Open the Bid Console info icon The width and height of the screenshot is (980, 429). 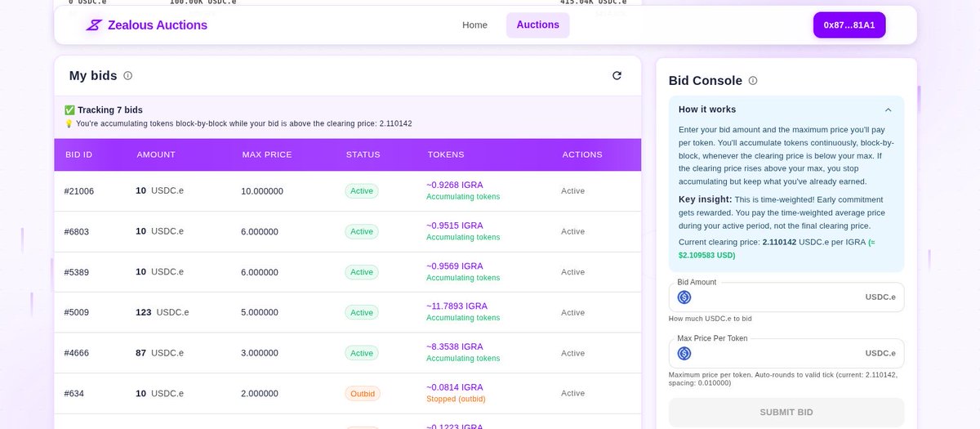coord(753,81)
